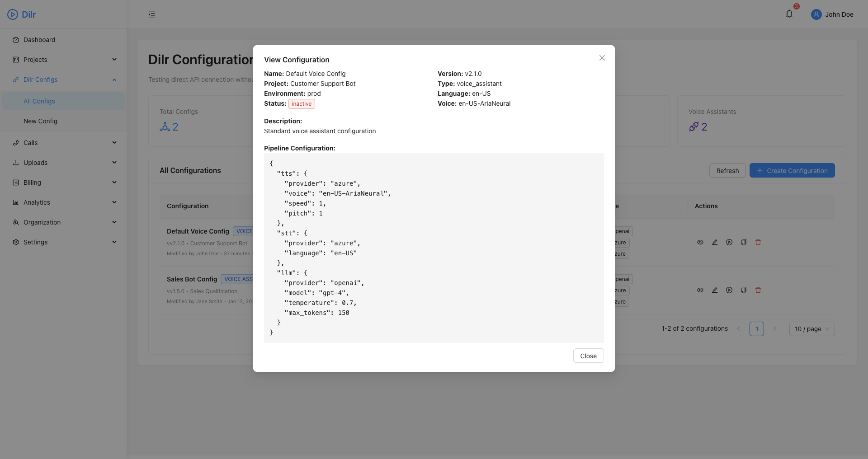Delete Default Voice Config with trash icon

click(758, 242)
